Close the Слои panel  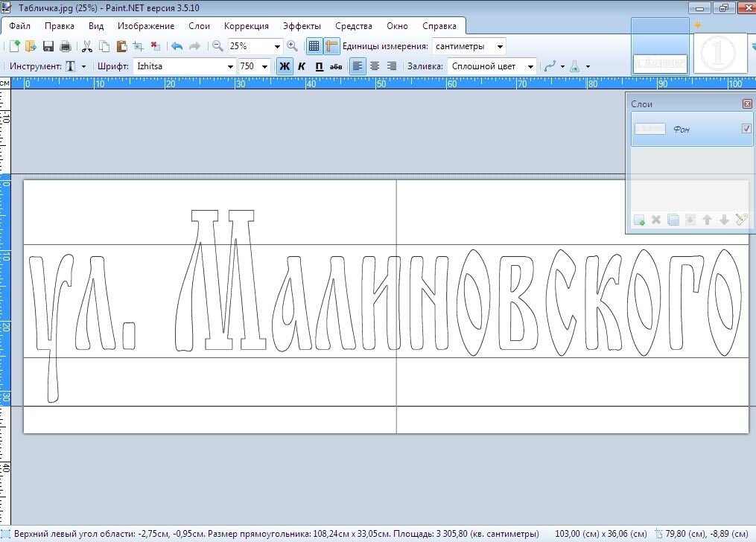(747, 103)
